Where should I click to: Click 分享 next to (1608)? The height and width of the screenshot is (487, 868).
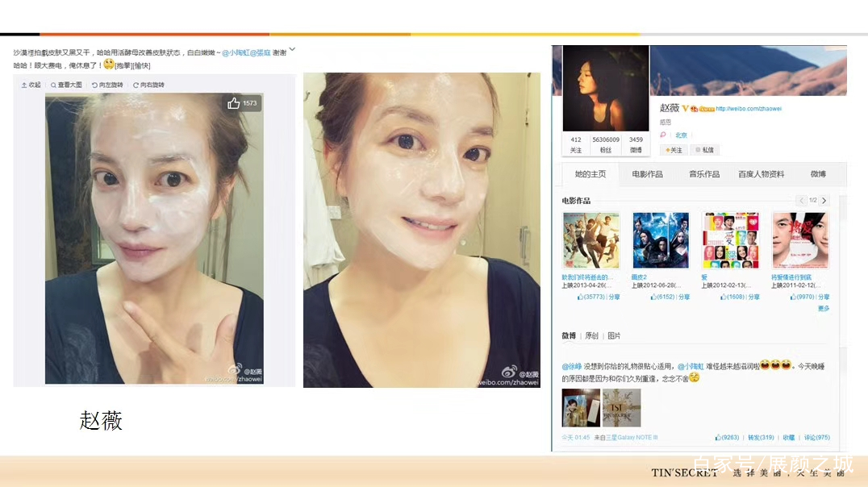click(754, 298)
